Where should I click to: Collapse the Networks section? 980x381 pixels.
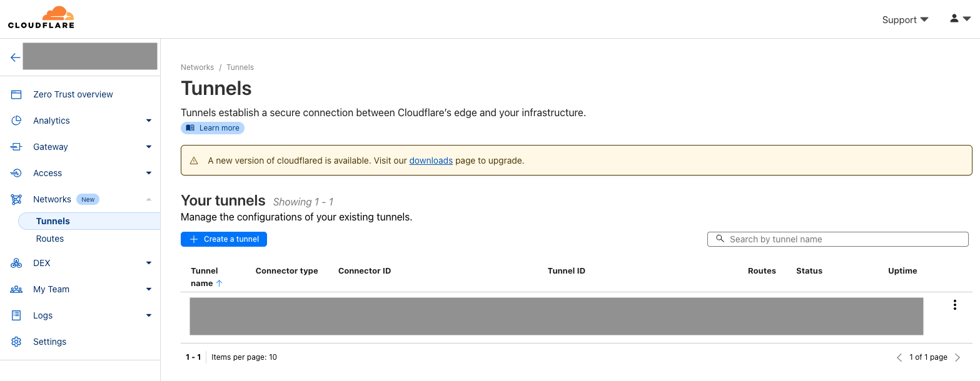(149, 199)
